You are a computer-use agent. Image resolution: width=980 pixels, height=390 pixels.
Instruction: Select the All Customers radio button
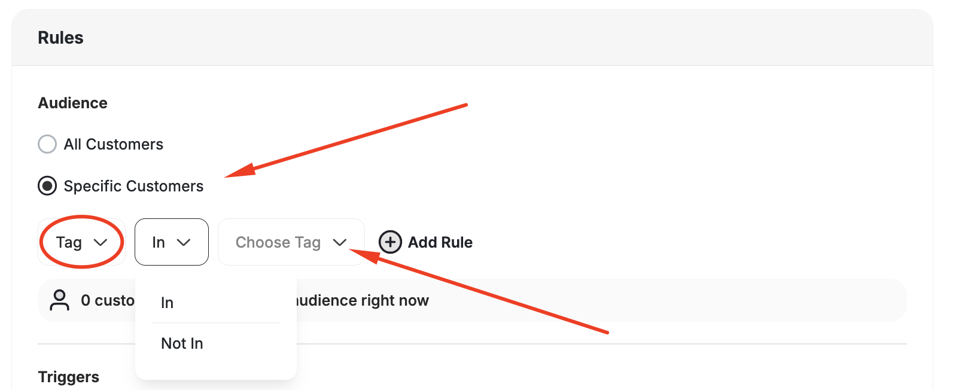(47, 144)
